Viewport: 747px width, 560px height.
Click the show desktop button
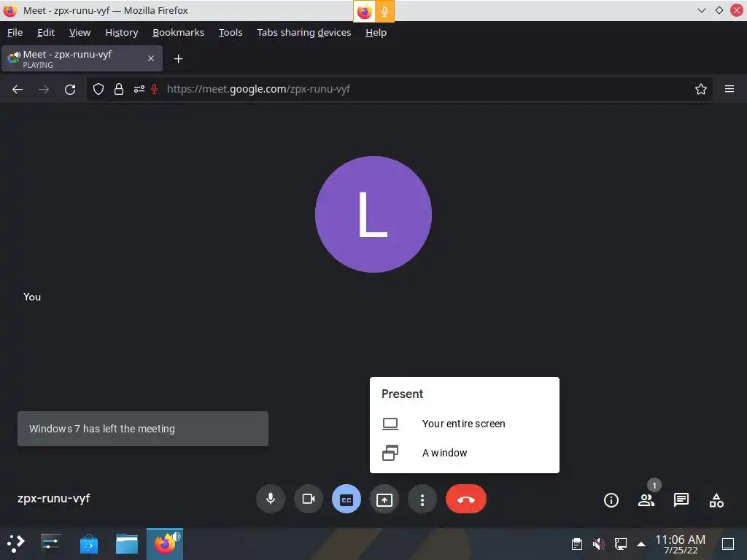pyautogui.click(x=728, y=544)
